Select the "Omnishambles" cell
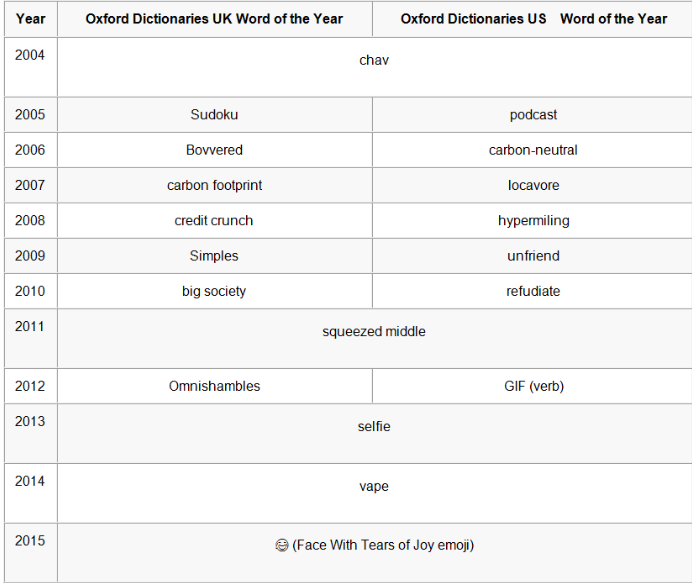This screenshot has width=692, height=583. point(214,386)
